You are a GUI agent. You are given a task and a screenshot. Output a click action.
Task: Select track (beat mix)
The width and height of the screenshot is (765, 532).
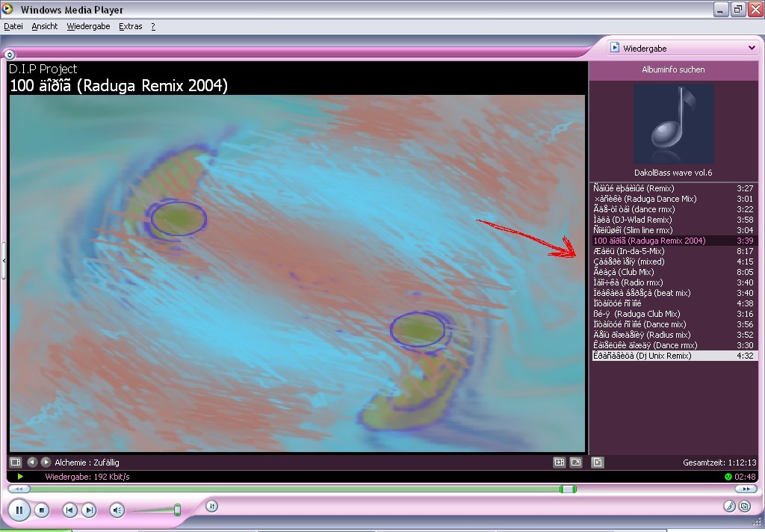point(674,294)
